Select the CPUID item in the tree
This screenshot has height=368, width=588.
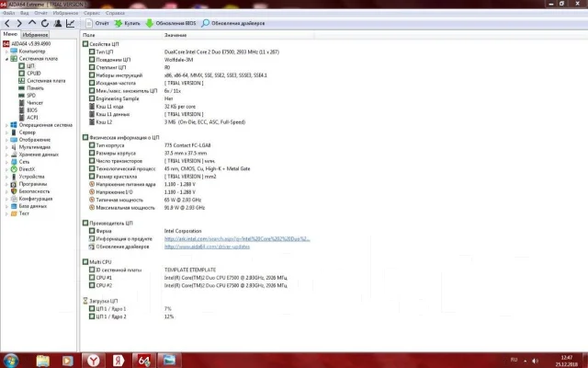point(34,74)
